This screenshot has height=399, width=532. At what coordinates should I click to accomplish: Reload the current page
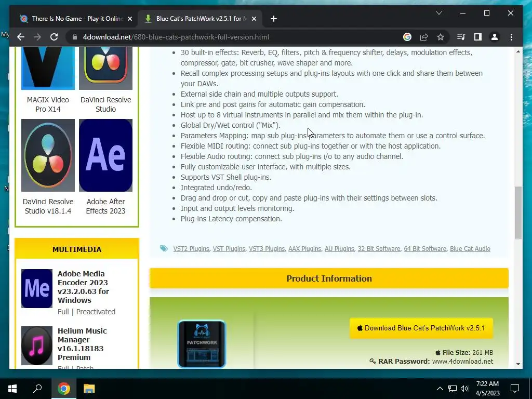coord(54,37)
